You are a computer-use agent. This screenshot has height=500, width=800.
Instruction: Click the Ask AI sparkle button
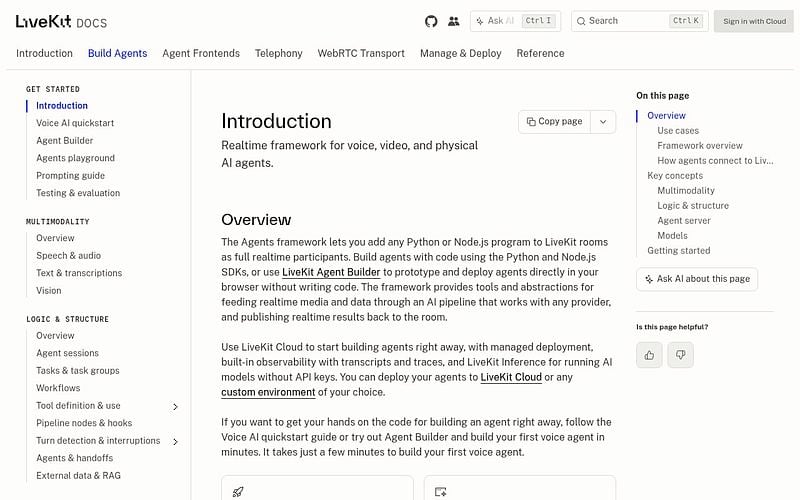tap(515, 21)
